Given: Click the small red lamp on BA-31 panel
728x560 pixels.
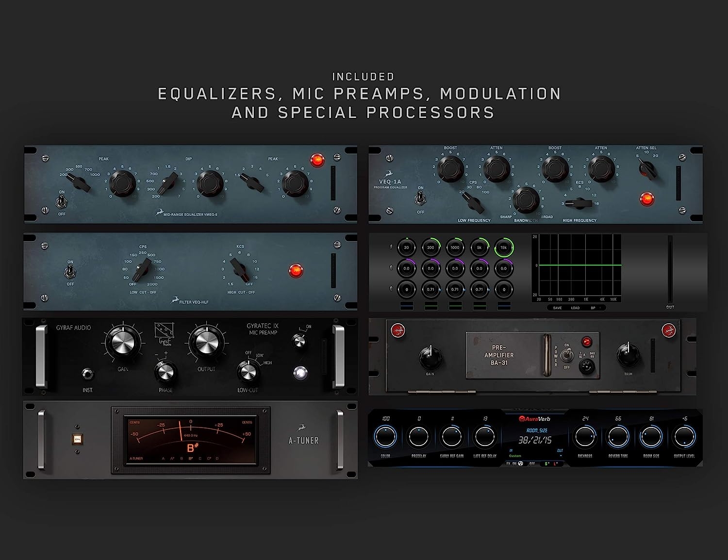Looking at the screenshot, I should click(587, 341).
